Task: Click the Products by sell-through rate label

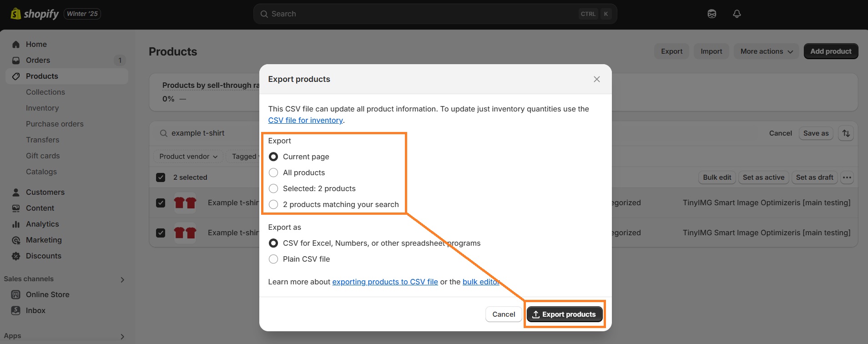Action: 211,85
